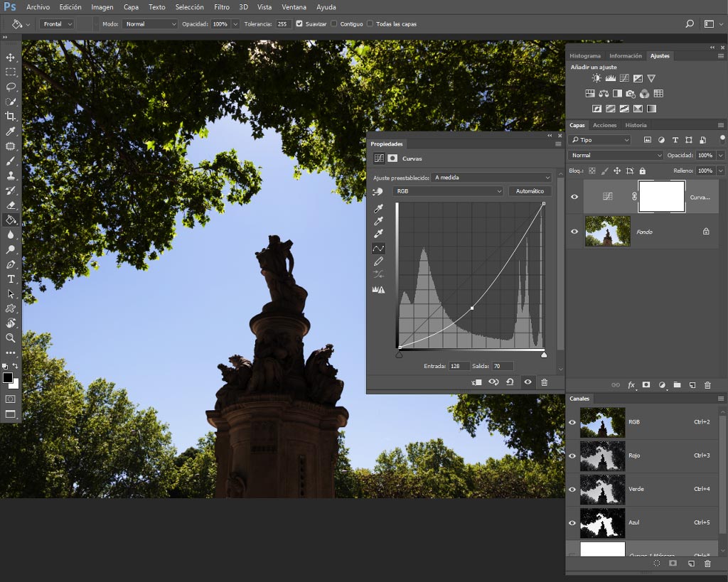
Task: Select the Zoom tool
Action: 10,338
